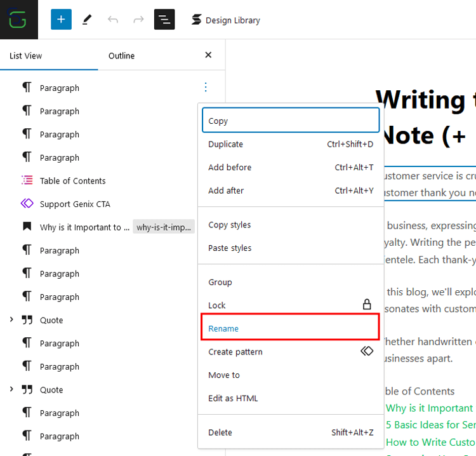Open options for the first Paragraph block
476x456 pixels.
pos(206,87)
